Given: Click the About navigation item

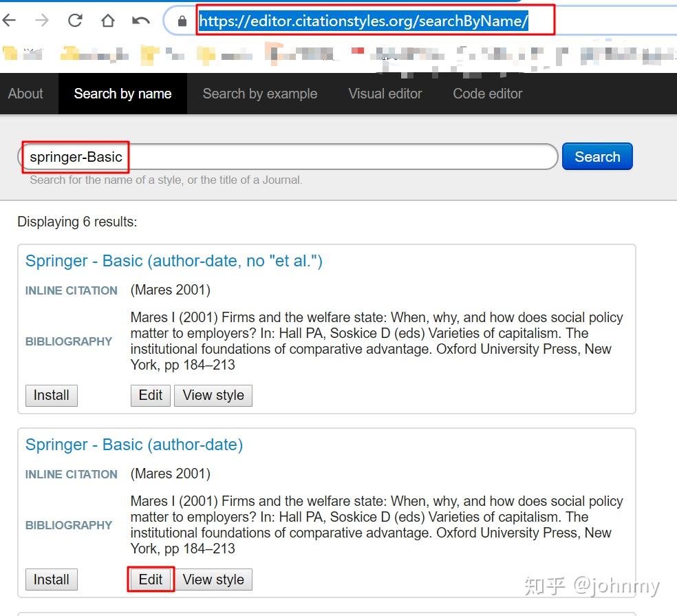Looking at the screenshot, I should coord(25,94).
